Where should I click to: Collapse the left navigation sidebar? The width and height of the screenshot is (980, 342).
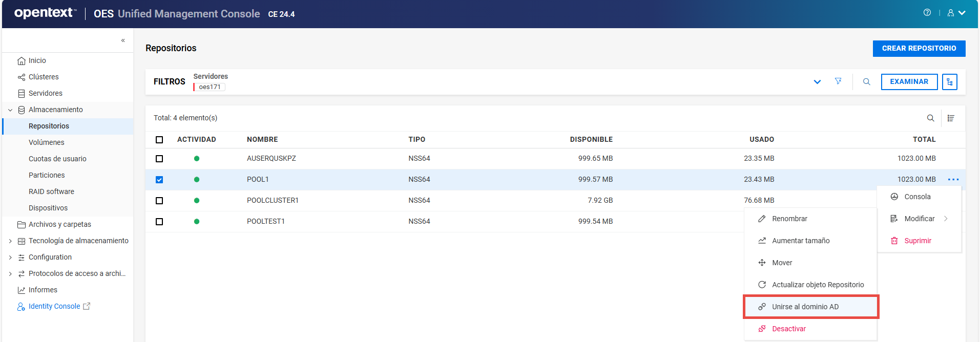(x=123, y=40)
